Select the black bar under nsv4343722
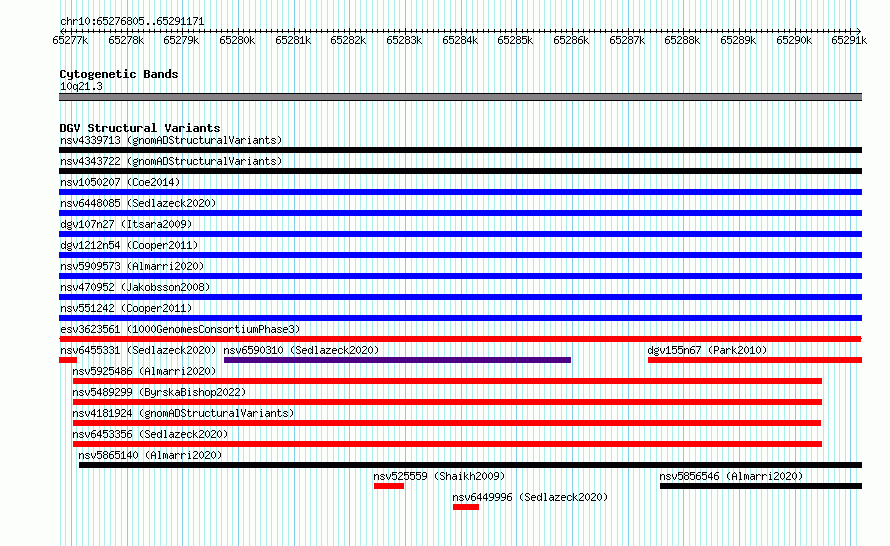The height and width of the screenshot is (546, 890). pyautogui.click(x=460, y=171)
